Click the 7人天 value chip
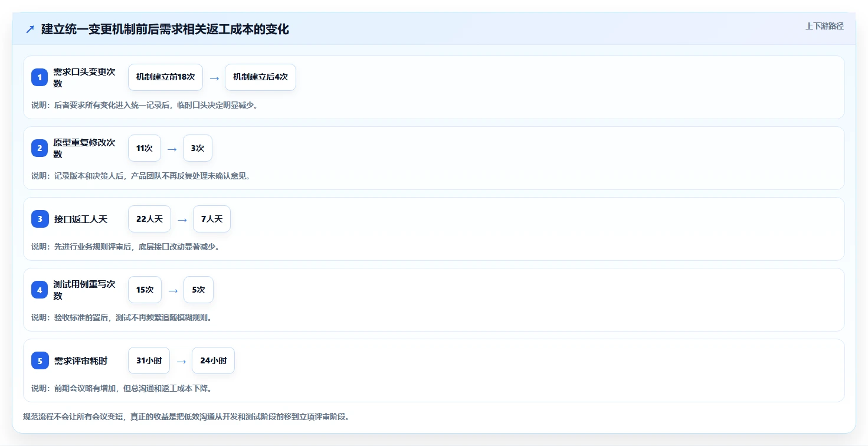The image size is (868, 446). pyautogui.click(x=212, y=219)
